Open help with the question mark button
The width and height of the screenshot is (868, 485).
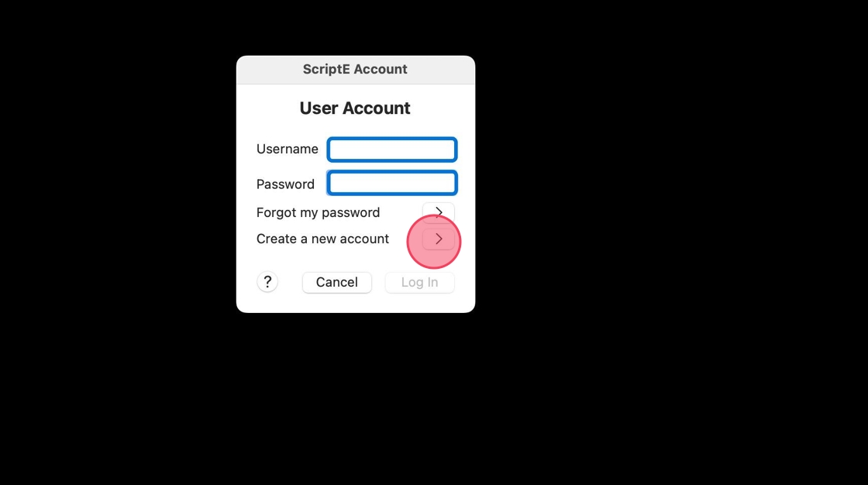tap(267, 282)
